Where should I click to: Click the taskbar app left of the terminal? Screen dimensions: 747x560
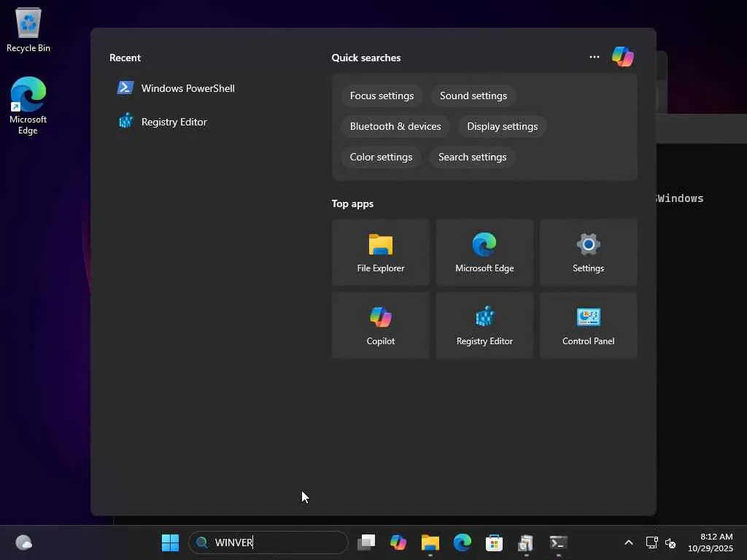click(526, 542)
